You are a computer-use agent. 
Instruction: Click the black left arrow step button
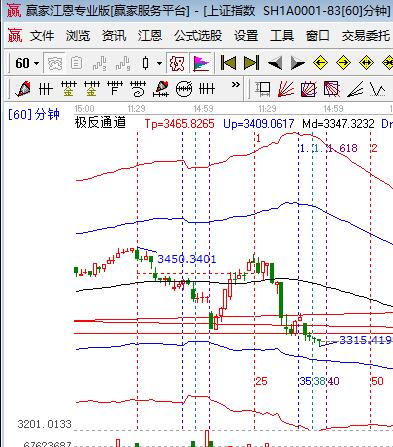(x=275, y=63)
